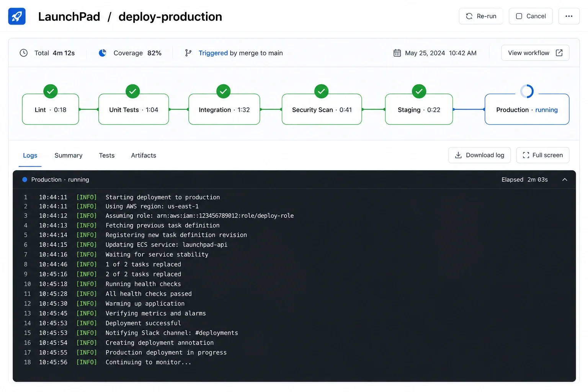Image resolution: width=588 pixels, height=392 pixels.
Task: Switch to the Artifacts tab
Action: click(x=144, y=155)
